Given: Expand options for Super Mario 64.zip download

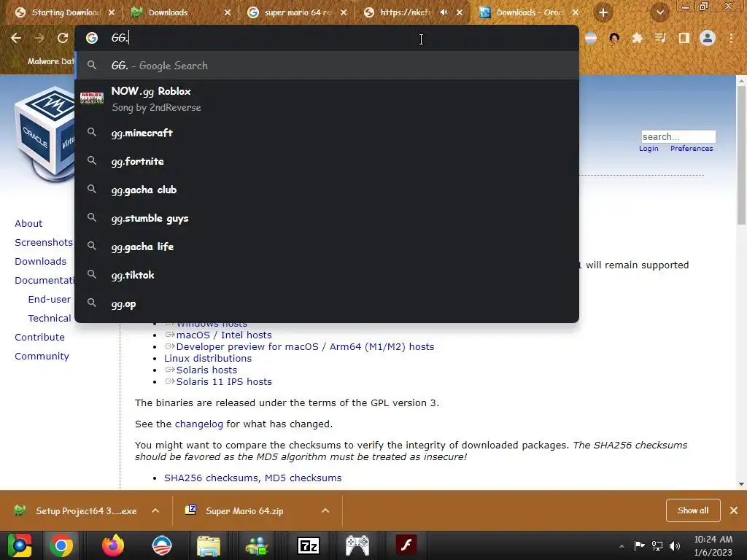Looking at the screenshot, I should point(325,510).
